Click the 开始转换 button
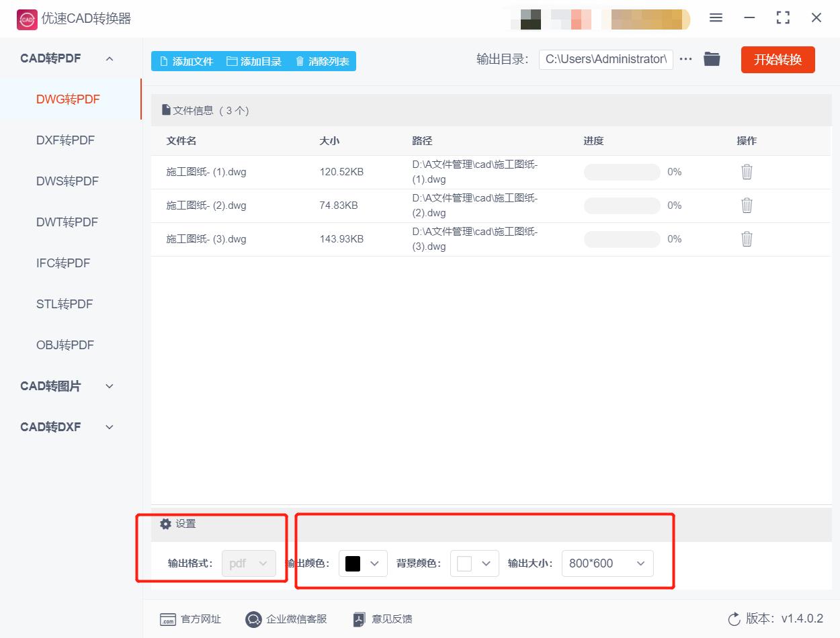Screen dimensions: 840x638 (778, 59)
